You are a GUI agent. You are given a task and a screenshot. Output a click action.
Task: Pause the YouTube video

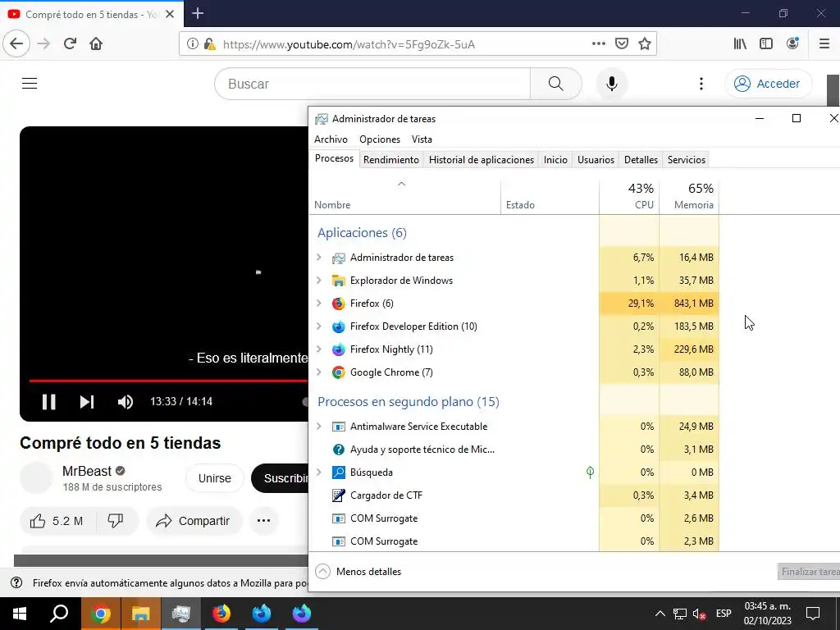(48, 402)
